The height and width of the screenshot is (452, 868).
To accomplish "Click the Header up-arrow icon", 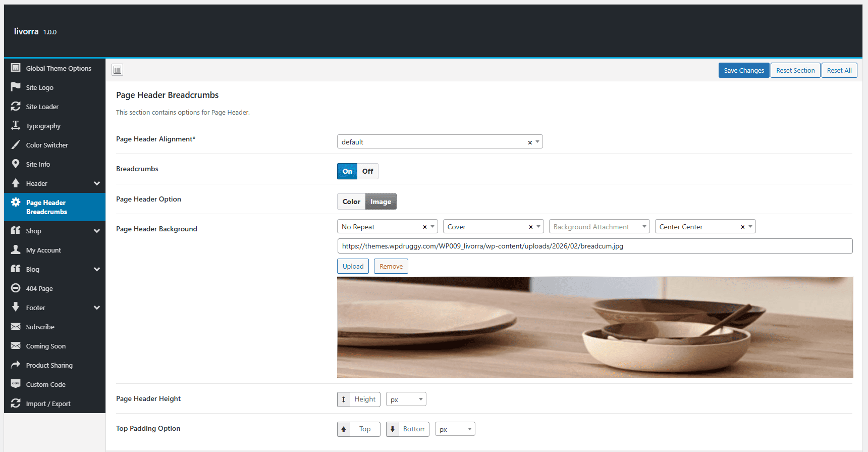I will 16,183.
